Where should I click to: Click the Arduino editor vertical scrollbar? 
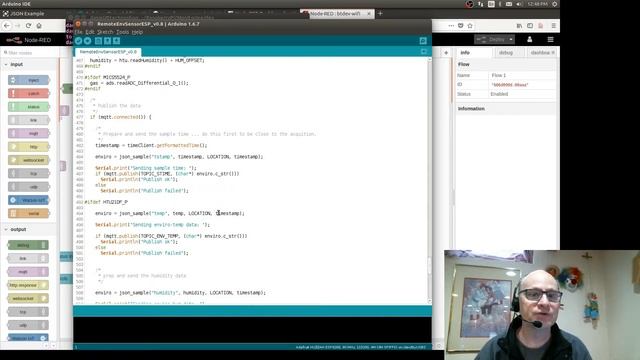click(x=429, y=180)
